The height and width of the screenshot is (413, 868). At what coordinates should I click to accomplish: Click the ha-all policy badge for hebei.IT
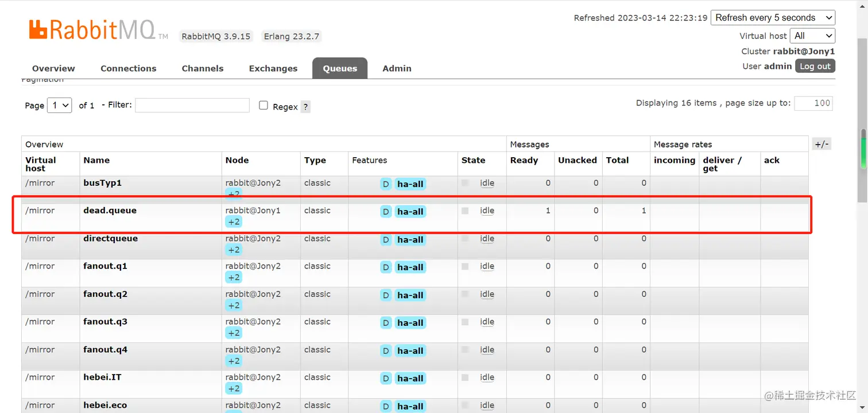(x=410, y=379)
